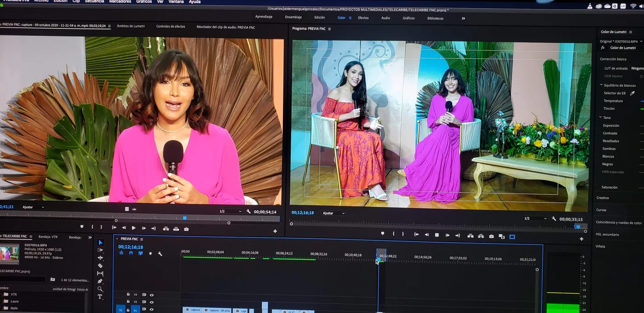
Task: Toggle the V3 track lock
Action: [x=128, y=294]
